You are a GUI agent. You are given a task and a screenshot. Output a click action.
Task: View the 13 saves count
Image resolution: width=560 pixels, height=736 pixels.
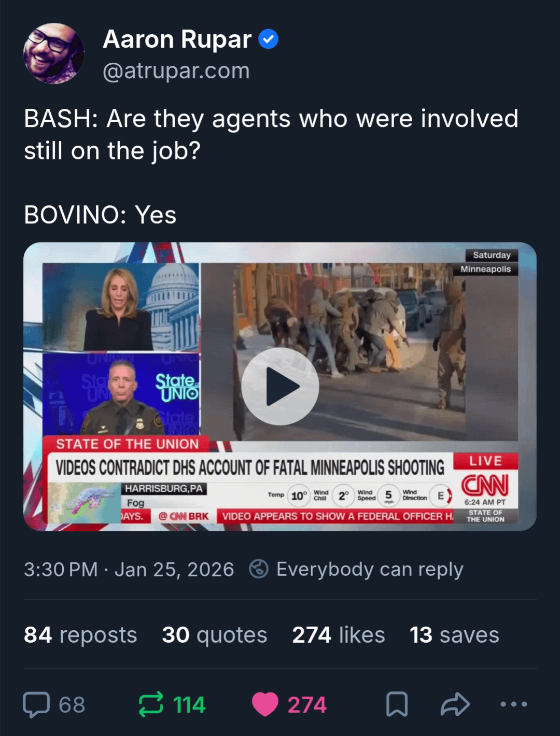click(x=454, y=635)
